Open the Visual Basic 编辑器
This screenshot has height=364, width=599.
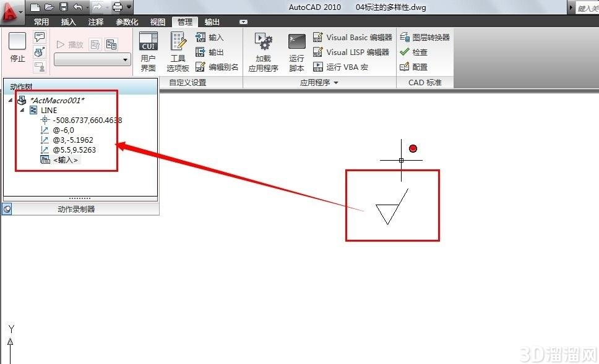click(x=353, y=38)
